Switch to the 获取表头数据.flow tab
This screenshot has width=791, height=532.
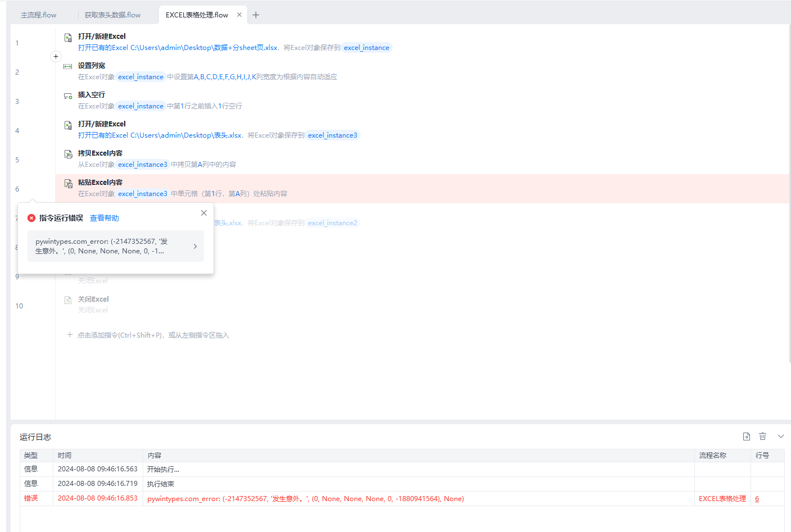coord(112,15)
